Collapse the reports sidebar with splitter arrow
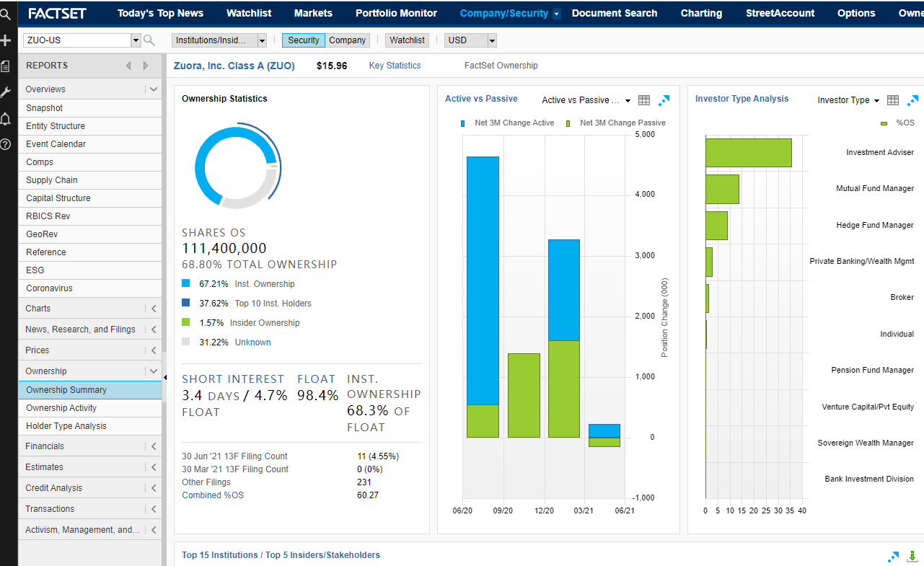The image size is (924, 566). coord(164,377)
